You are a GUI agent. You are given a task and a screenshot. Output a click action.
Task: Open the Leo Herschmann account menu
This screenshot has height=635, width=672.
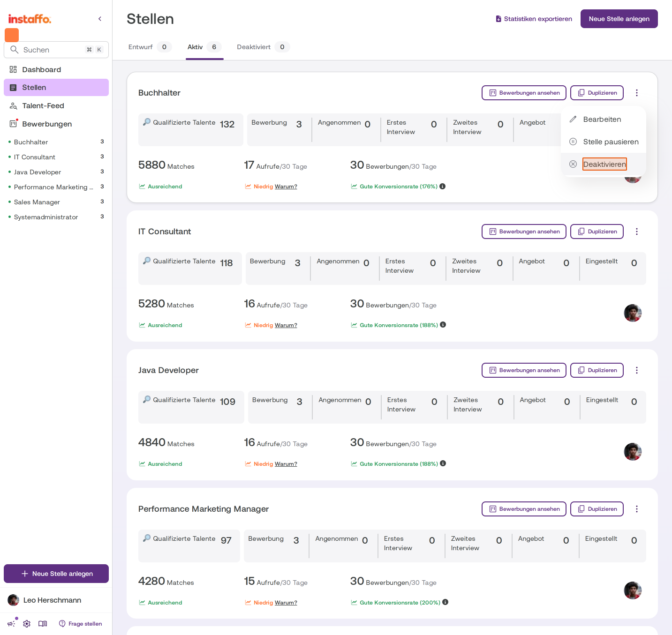tap(56, 600)
